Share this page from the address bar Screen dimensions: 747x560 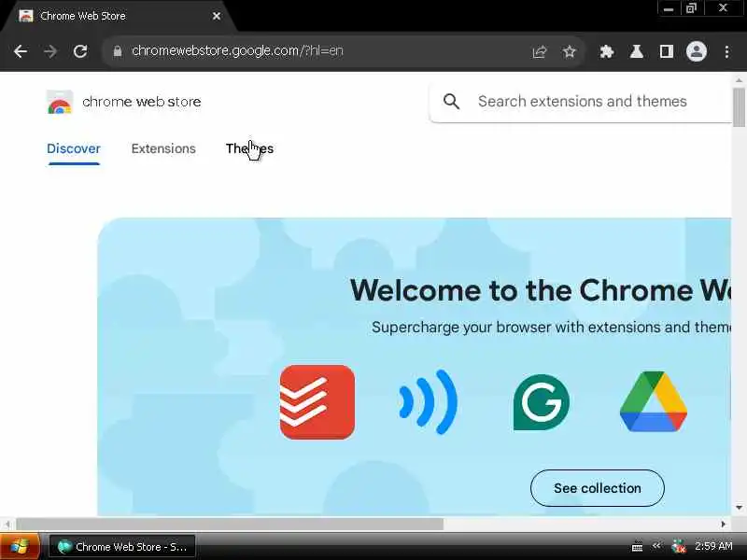tap(540, 51)
